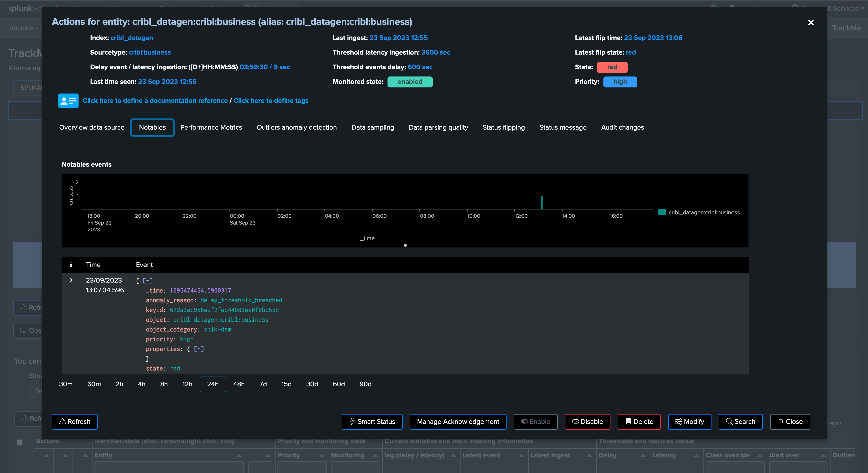Expand the properties field with [+]
This screenshot has height=473, width=868.
(199, 349)
